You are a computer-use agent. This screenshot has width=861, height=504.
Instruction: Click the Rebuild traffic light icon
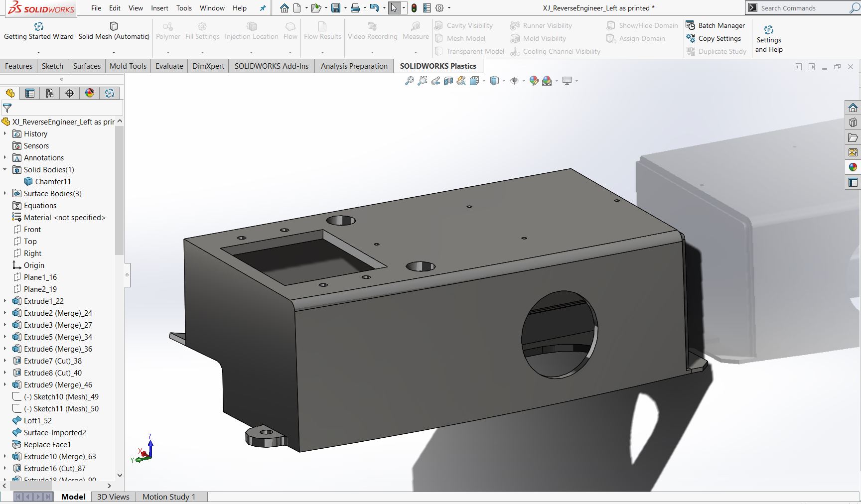coord(414,8)
